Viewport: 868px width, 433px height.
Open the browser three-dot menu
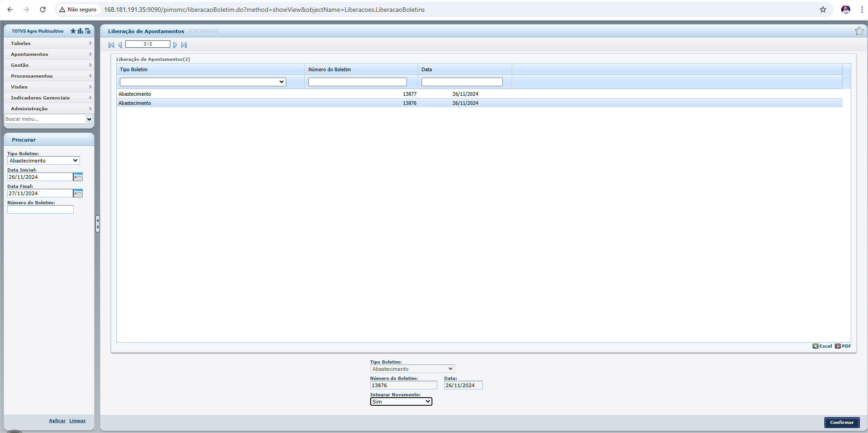click(862, 10)
